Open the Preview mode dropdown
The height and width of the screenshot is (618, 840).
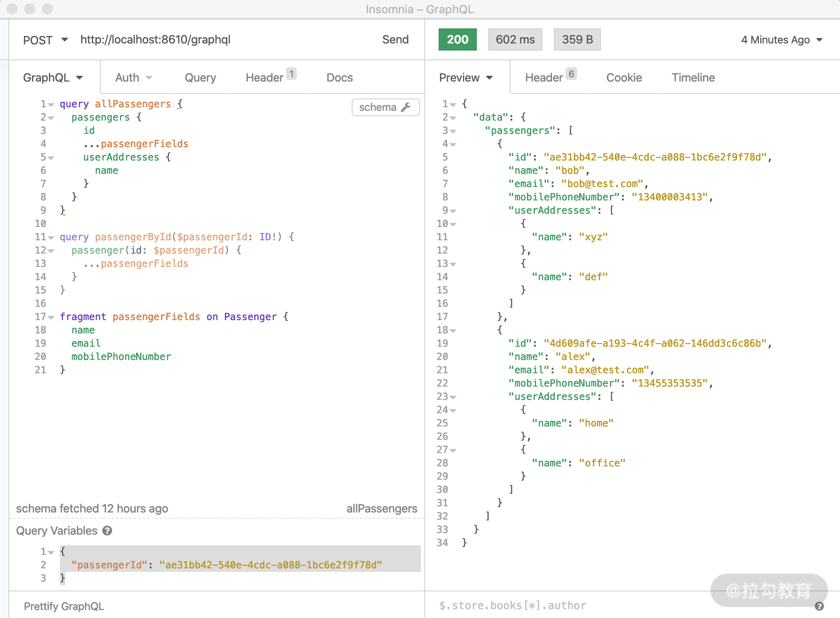(466, 78)
